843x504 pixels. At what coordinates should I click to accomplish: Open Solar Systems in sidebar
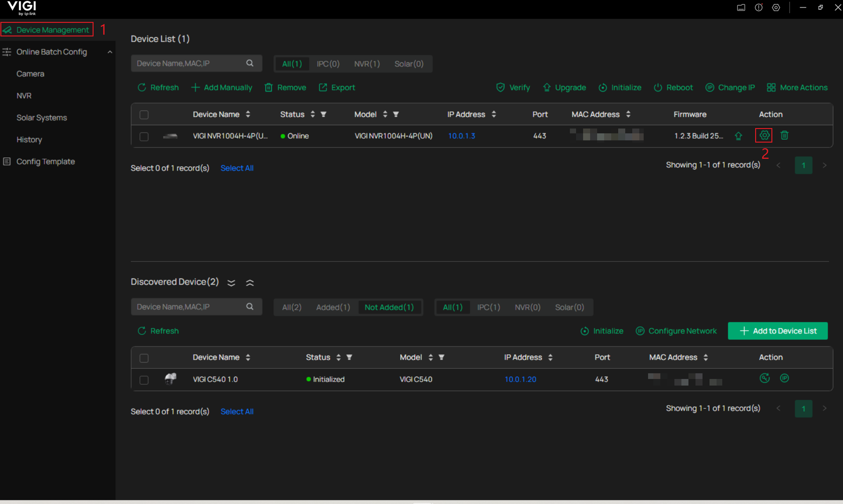[42, 118]
